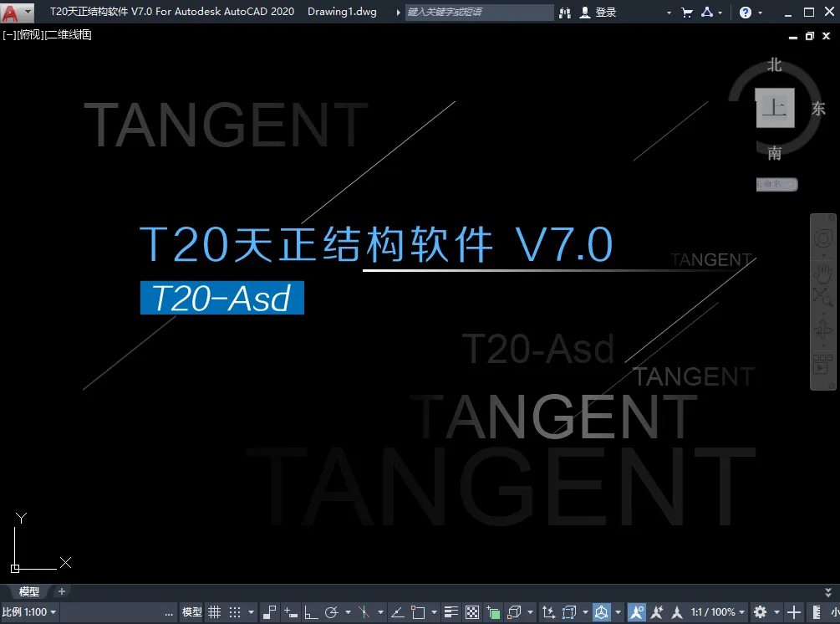Toggle selection cycling icon

click(x=493, y=612)
